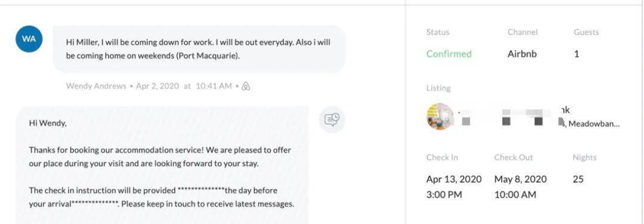The height and width of the screenshot is (224, 644).
Task: Click the WA guest avatar circle
Action: pos(29,39)
